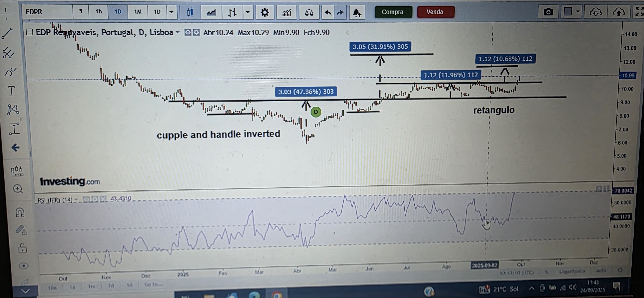644x298 pixels.
Task: Click the compare scales icon
Action: tap(309, 12)
